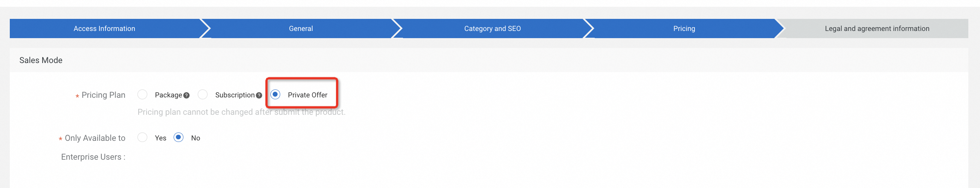Viewport: 980px width, 188px height.
Task: Click the Sales Mode section header
Action: point(41,60)
